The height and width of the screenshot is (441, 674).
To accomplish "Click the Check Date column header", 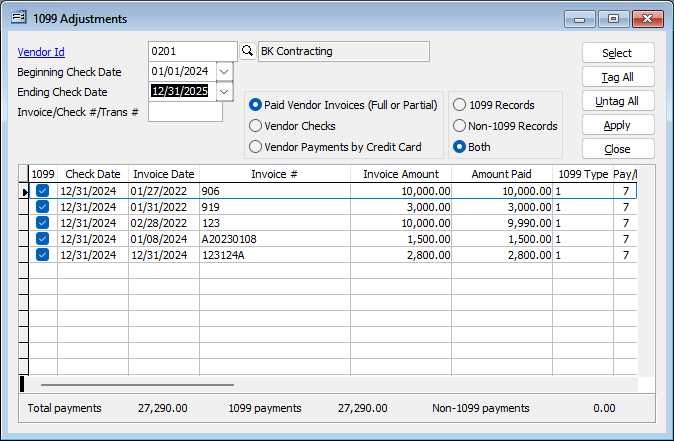I will 92,174.
